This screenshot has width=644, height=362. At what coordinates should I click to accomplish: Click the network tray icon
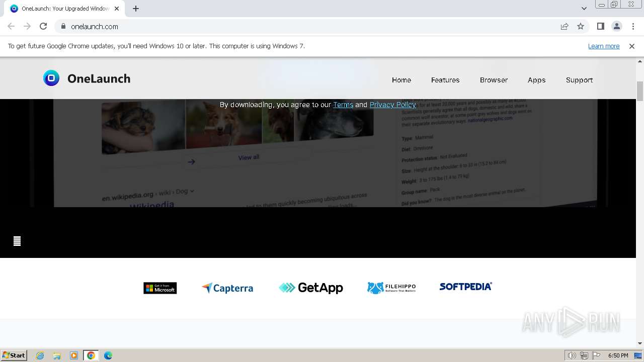[x=584, y=355]
